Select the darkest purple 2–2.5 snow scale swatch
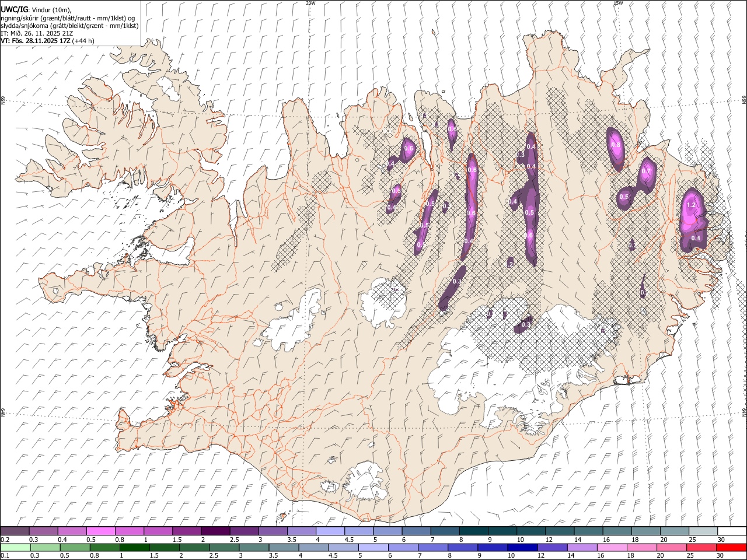The width and height of the screenshot is (747, 560). [x=215, y=531]
